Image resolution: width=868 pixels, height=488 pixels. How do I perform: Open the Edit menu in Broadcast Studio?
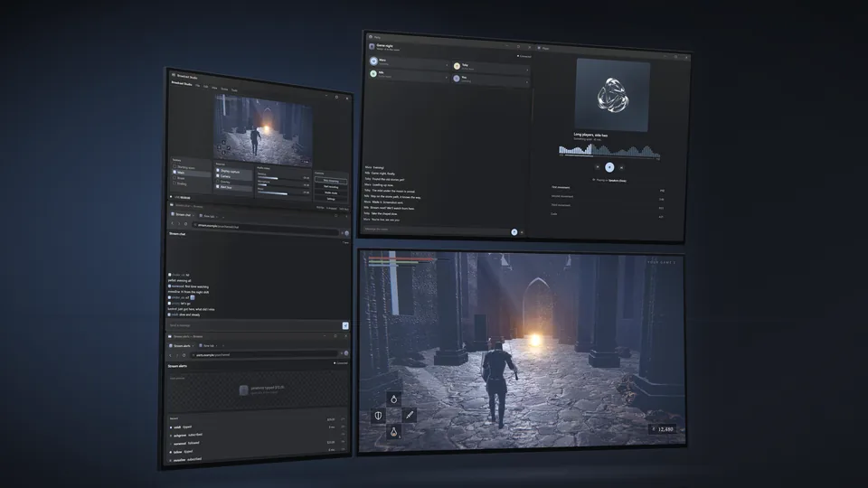point(205,87)
